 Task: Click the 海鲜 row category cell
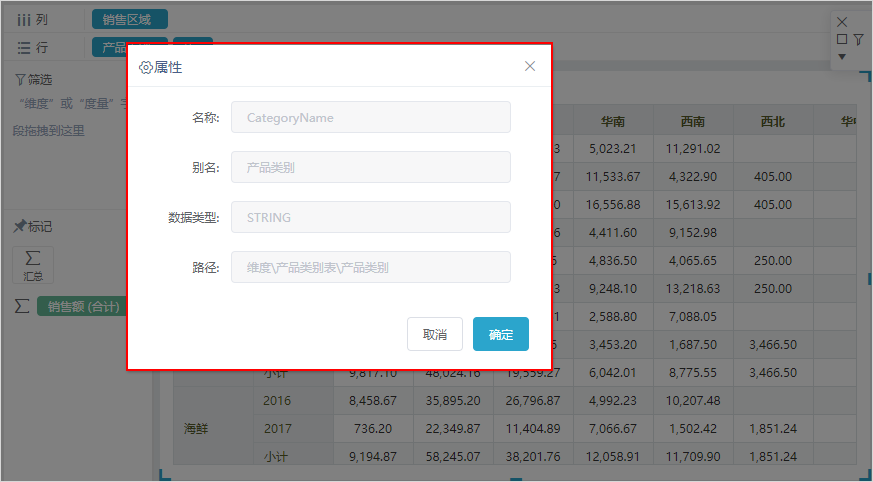pyautogui.click(x=213, y=429)
